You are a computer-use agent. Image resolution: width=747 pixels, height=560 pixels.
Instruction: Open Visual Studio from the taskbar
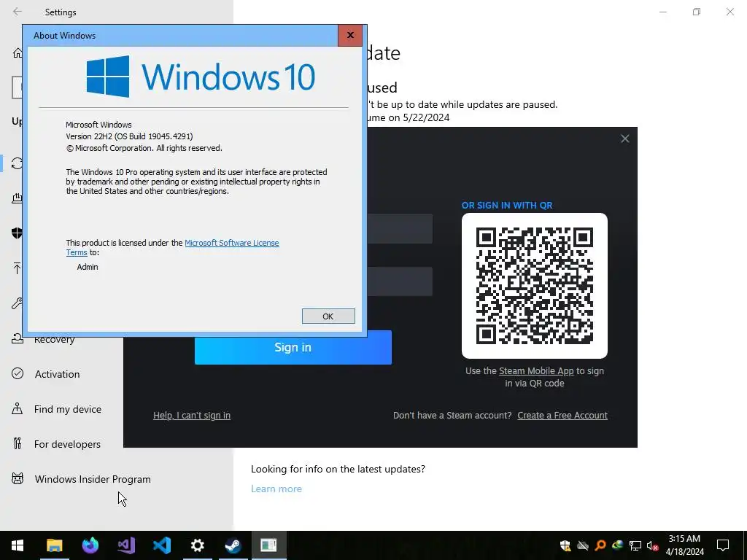point(126,545)
